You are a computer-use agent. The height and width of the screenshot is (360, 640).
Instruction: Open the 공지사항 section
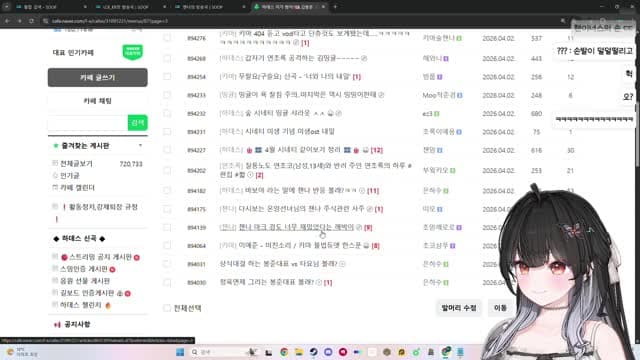click(x=77, y=324)
